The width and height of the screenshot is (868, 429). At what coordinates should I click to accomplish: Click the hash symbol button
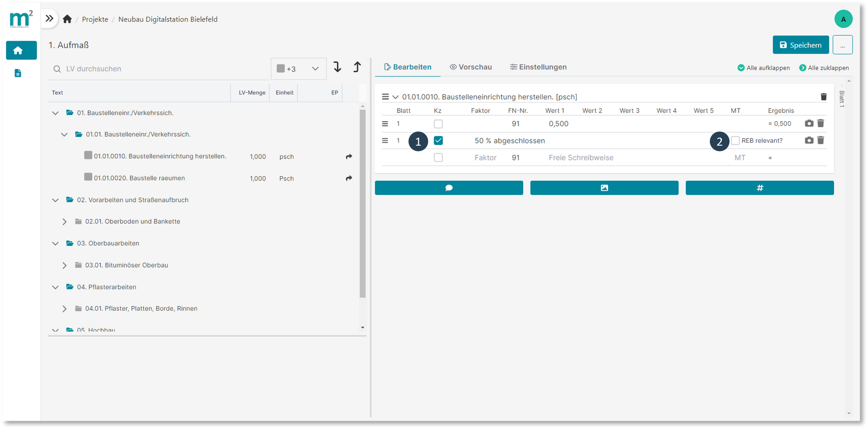tap(759, 188)
